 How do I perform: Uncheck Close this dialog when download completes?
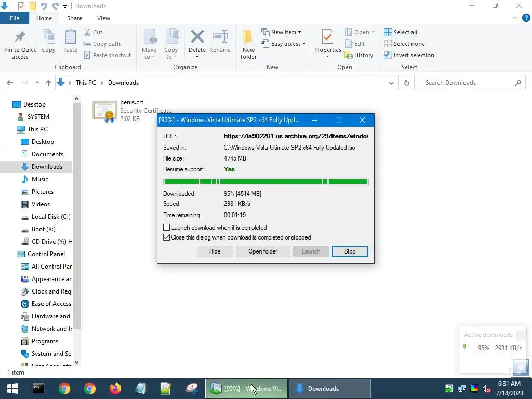pyautogui.click(x=167, y=237)
